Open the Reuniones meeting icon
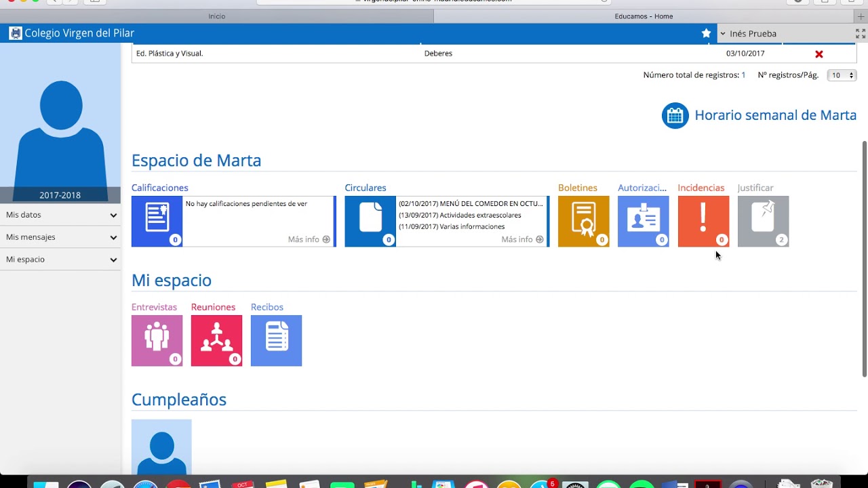The width and height of the screenshot is (868, 488). pyautogui.click(x=216, y=340)
